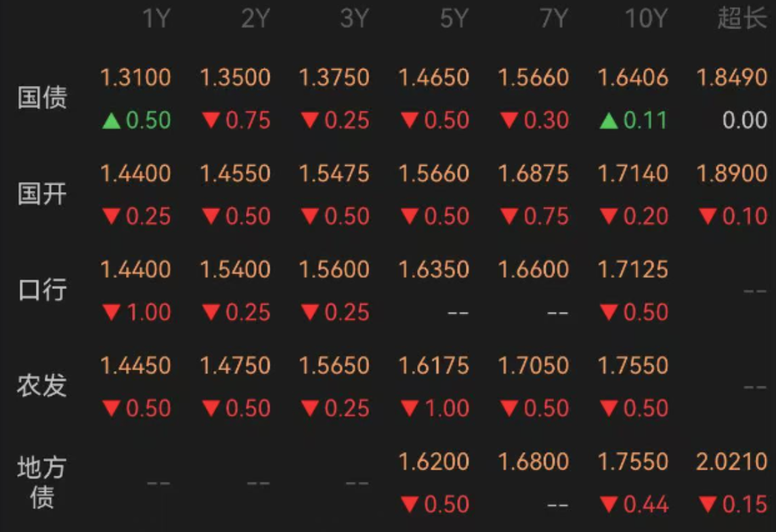Click the green up arrow under 国债 10Y
Viewport: 776px width, 532px height.
[x=609, y=120]
